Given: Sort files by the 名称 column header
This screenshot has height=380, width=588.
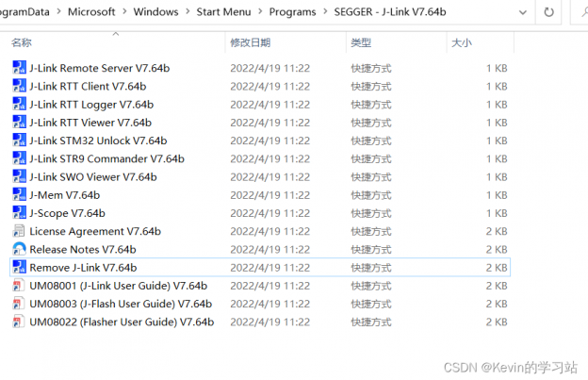Looking at the screenshot, I should pyautogui.click(x=22, y=43).
